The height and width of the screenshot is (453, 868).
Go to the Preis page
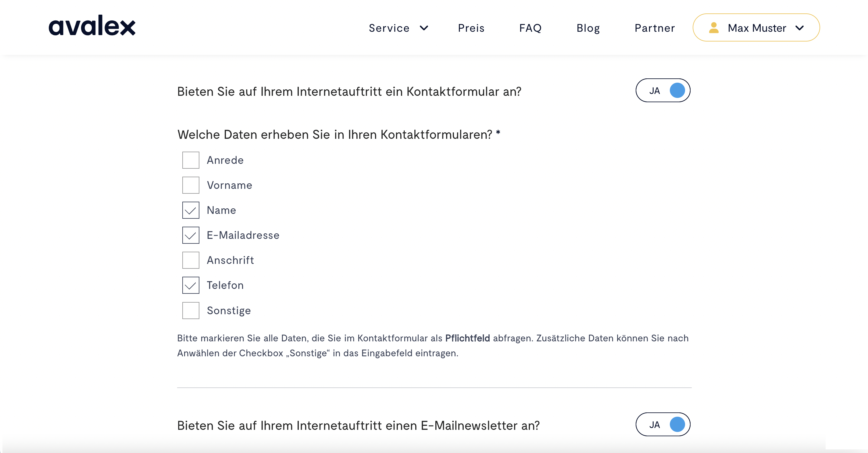click(471, 28)
